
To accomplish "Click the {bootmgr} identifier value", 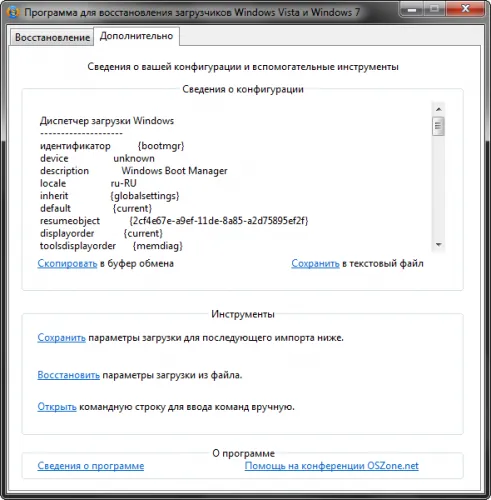I will pyautogui.click(x=161, y=146).
